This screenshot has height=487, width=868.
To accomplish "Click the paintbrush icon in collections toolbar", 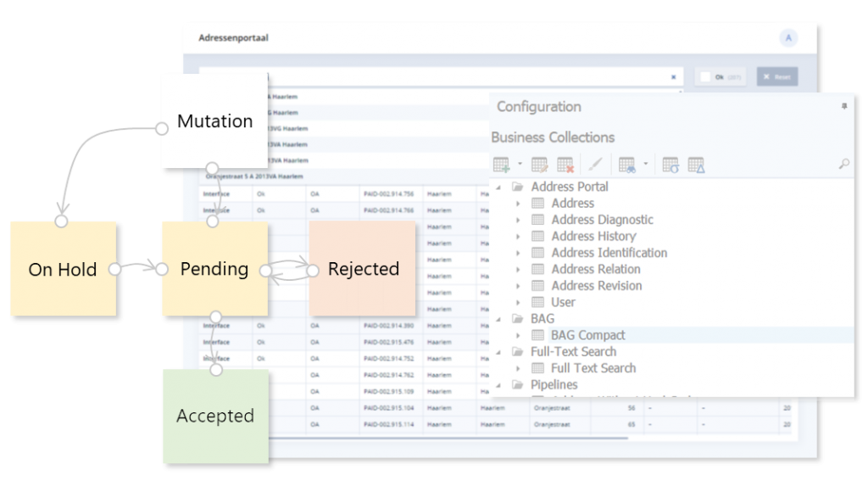I will [x=596, y=165].
